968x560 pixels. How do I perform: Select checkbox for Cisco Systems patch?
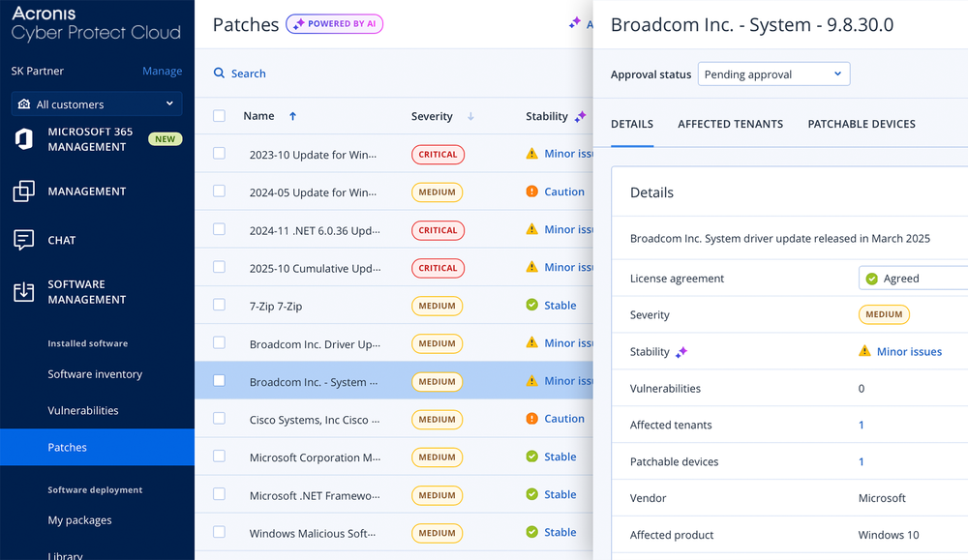coord(219,418)
